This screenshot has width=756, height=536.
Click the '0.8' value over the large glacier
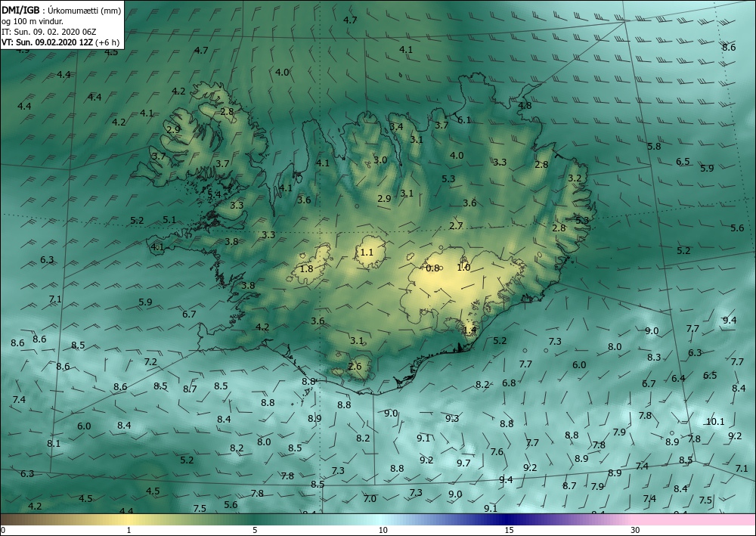432,268
